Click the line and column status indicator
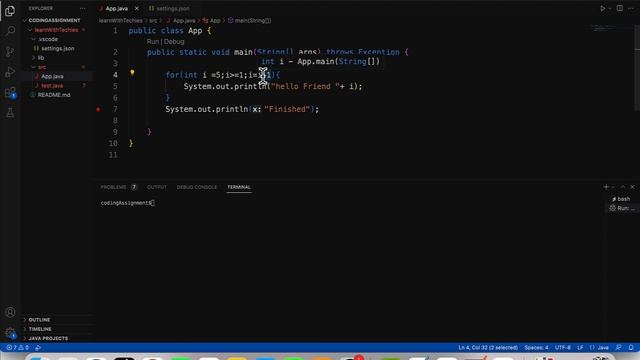The image size is (640, 360). (x=488, y=348)
